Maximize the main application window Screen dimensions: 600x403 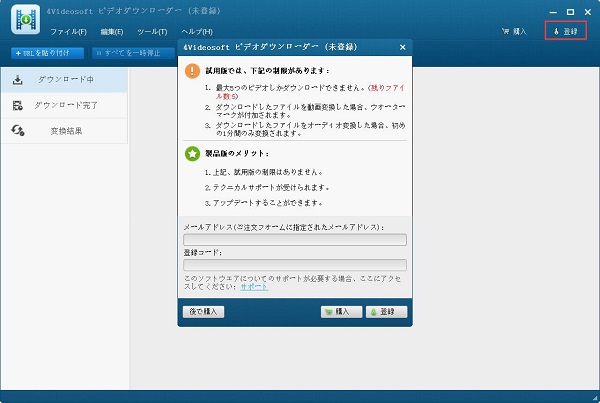570,12
